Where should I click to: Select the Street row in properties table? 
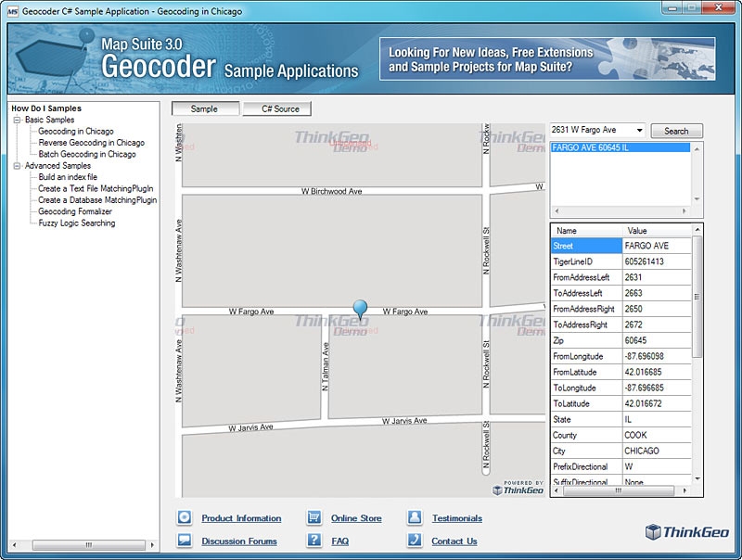pyautogui.click(x=621, y=246)
